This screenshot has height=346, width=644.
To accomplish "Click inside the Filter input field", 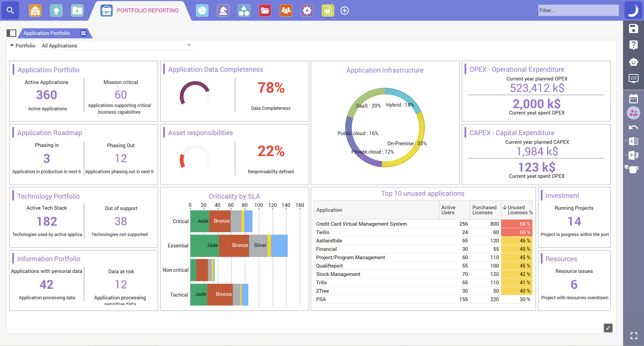I will [578, 11].
